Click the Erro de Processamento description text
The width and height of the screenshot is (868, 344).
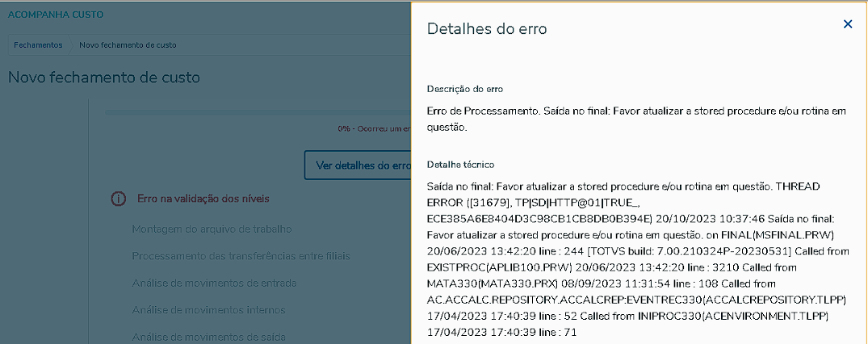pyautogui.click(x=637, y=119)
